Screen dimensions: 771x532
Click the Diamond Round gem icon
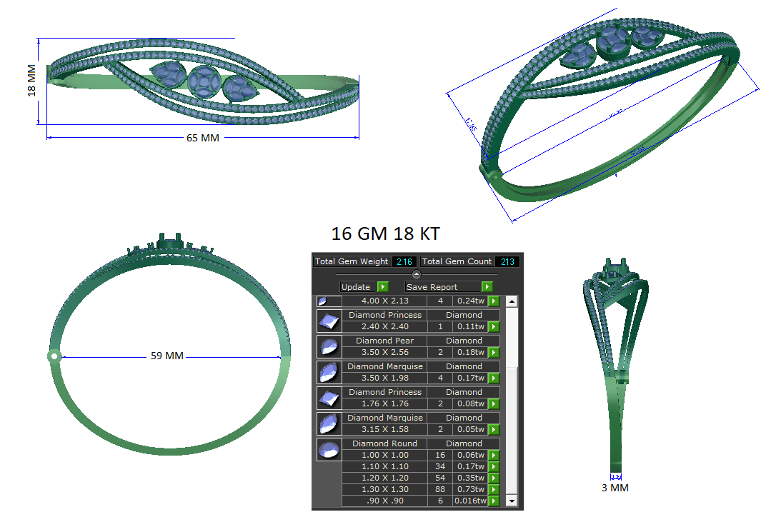tap(329, 449)
